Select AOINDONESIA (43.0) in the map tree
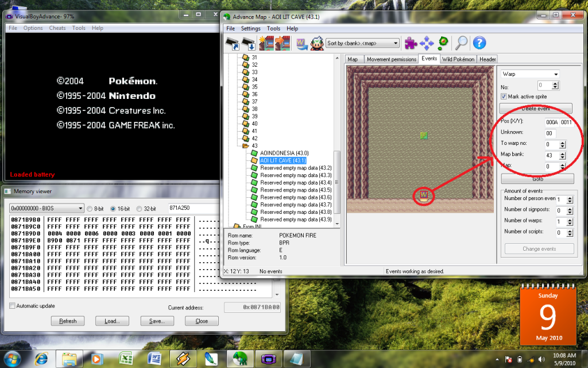Screen dimensions: 588x368 click(x=284, y=153)
